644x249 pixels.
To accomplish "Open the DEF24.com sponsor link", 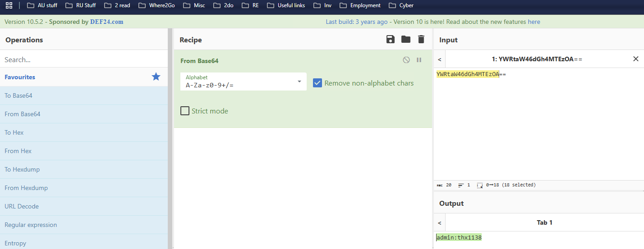I will point(106,22).
